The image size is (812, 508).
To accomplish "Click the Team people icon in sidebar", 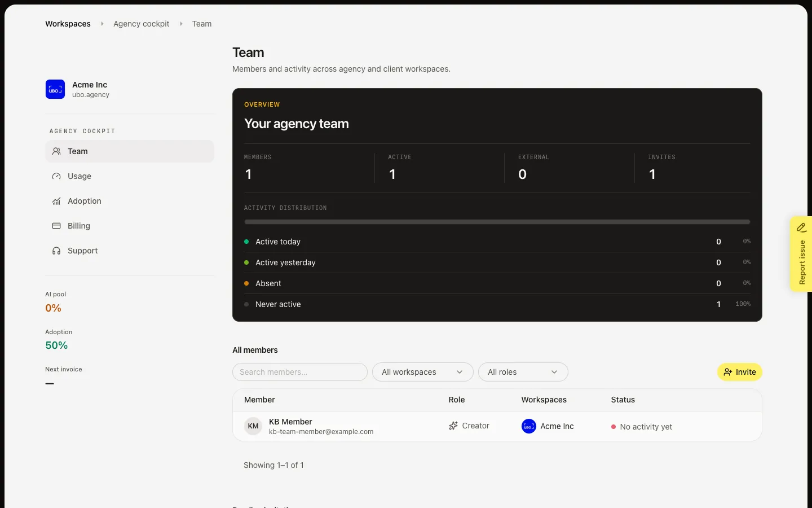I will 56,151.
